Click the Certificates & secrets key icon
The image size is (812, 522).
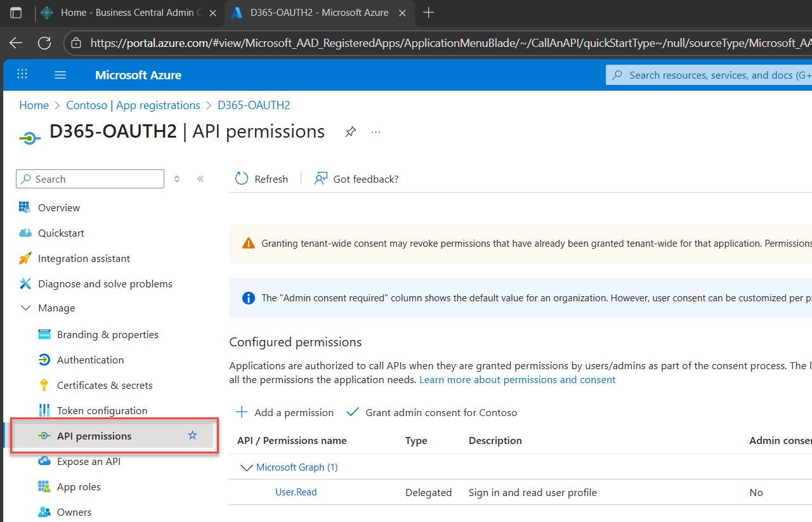tap(44, 385)
